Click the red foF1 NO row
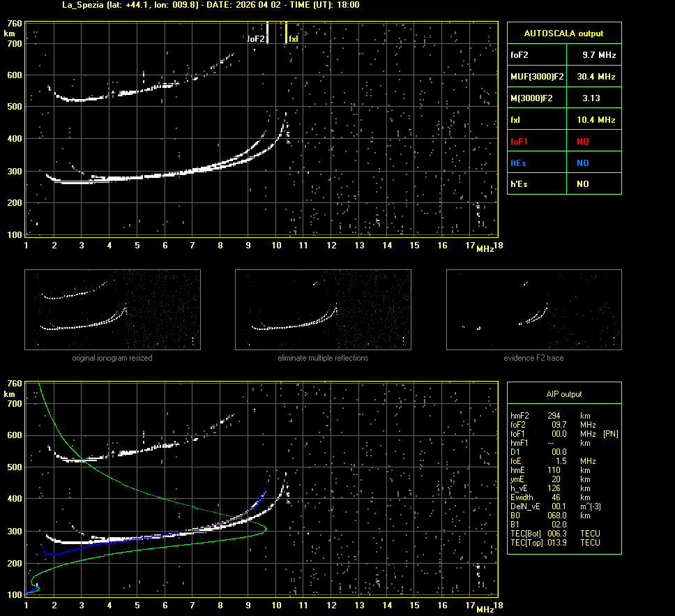The width and height of the screenshot is (675, 616). (563, 141)
